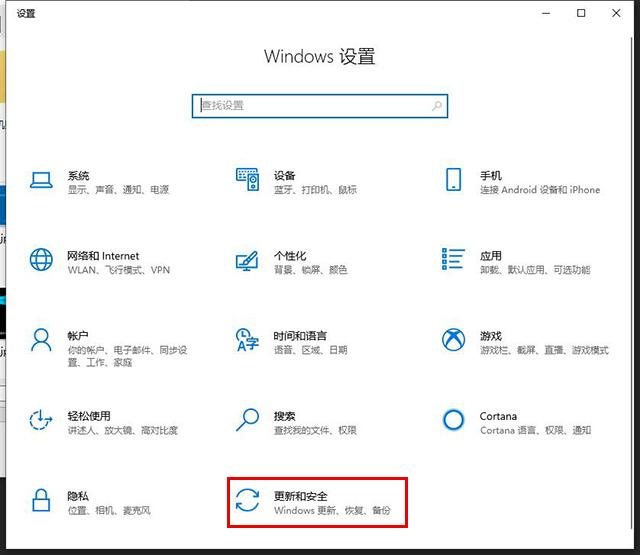This screenshot has width=640, height=555.
Task: Click the text 语音、区域、日期
Action: (311, 350)
